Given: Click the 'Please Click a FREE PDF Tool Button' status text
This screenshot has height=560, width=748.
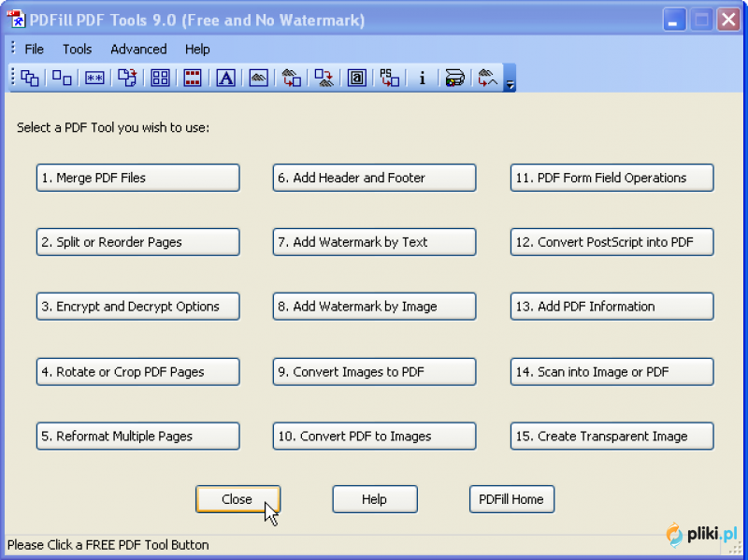Looking at the screenshot, I should 108,545.
